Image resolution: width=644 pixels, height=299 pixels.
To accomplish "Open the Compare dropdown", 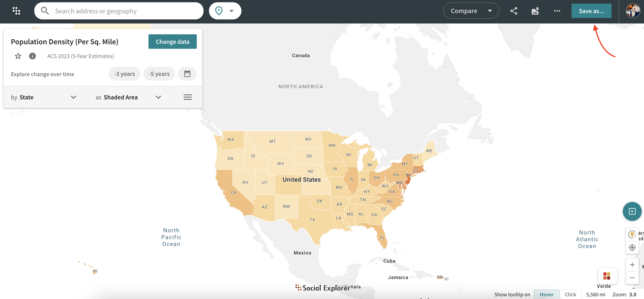I will click(471, 11).
